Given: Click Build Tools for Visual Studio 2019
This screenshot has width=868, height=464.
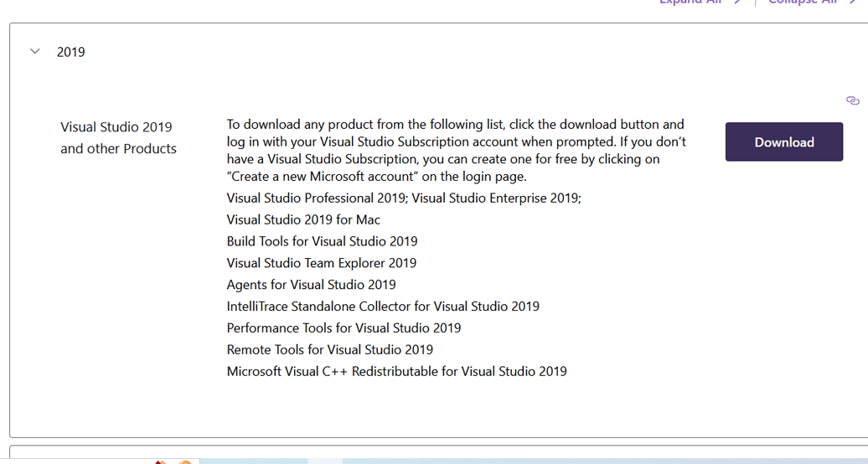Looking at the screenshot, I should pos(322,241).
